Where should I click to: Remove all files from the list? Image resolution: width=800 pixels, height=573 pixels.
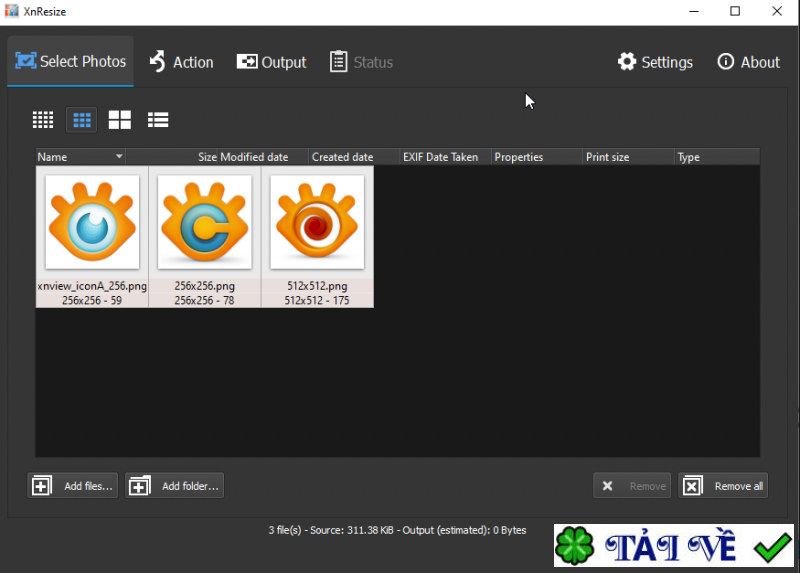point(723,486)
